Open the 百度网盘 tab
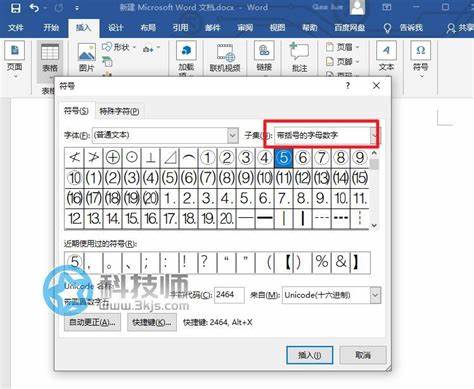 pyautogui.click(x=349, y=28)
